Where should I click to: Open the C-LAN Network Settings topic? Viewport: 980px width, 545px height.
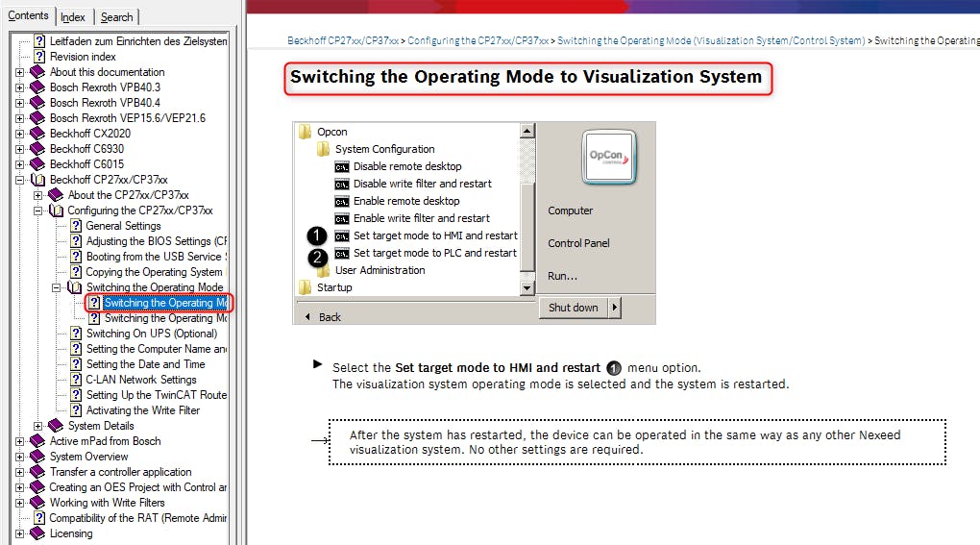[x=141, y=380]
